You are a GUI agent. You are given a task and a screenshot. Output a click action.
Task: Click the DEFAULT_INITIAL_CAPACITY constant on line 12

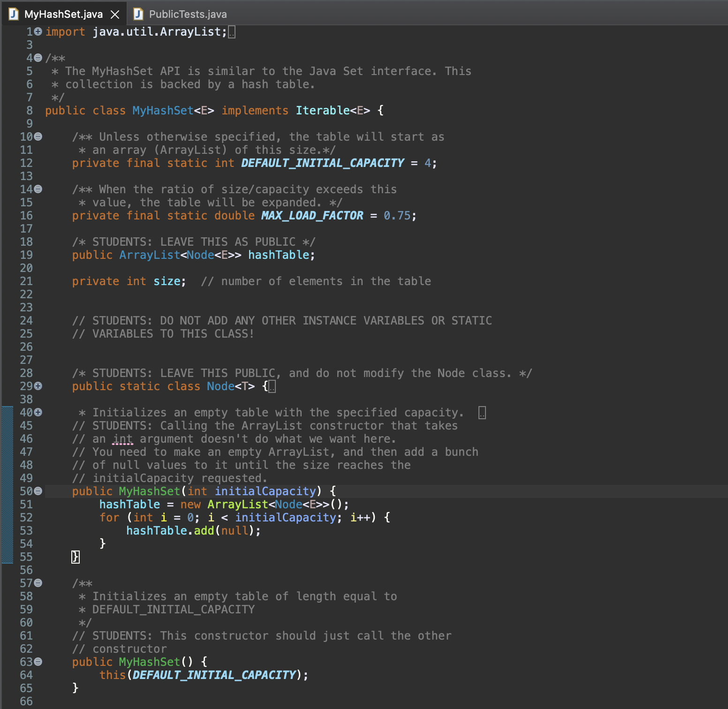[322, 163]
